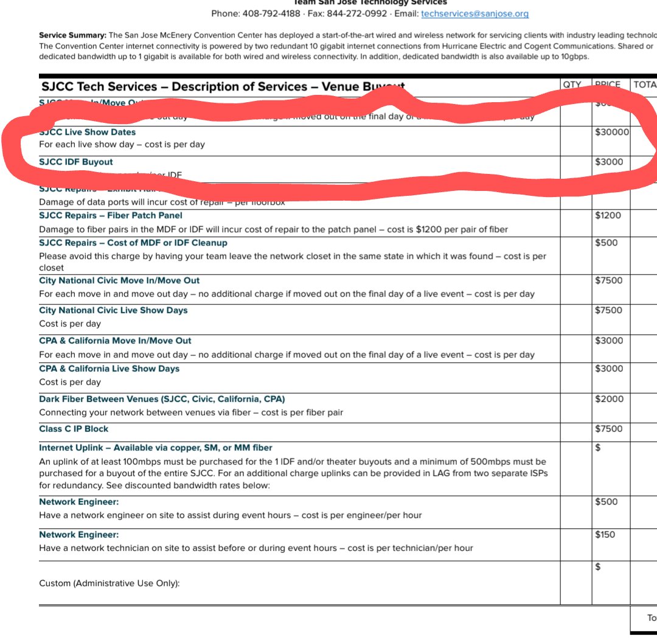657x644 pixels.
Task: Select the 'SJCC Live Show Dates' heading
Action: click(x=88, y=132)
